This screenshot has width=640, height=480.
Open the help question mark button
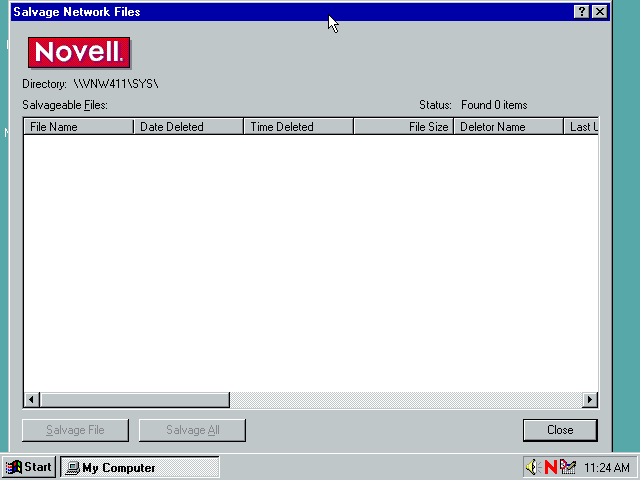[x=581, y=11]
